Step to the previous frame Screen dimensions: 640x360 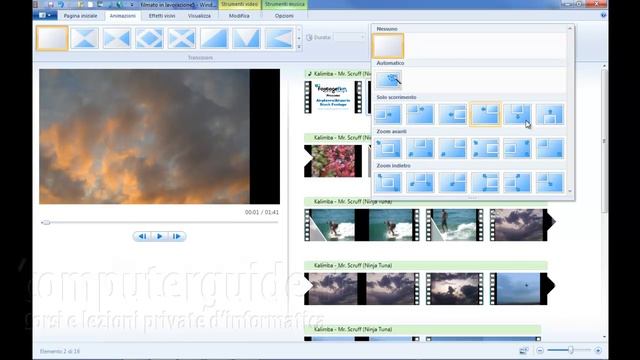142,236
